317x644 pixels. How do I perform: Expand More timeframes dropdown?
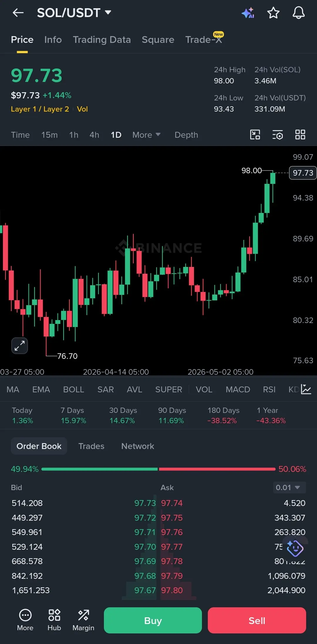tap(146, 135)
